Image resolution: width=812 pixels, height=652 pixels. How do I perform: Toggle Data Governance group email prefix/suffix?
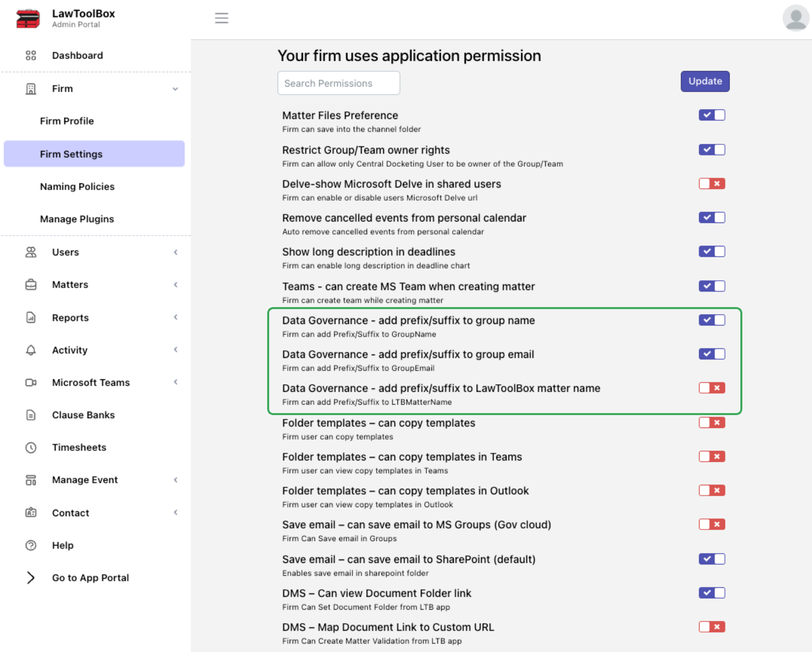pos(711,354)
